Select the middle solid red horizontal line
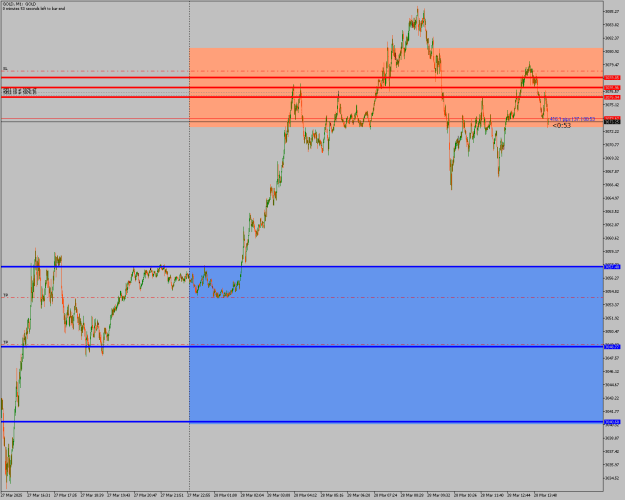 [x=302, y=87]
